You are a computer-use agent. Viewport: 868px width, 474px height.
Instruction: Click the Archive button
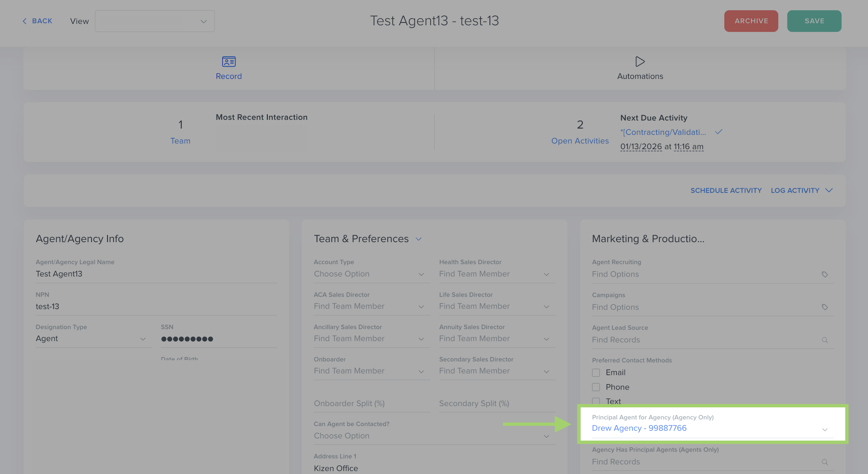[751, 21]
